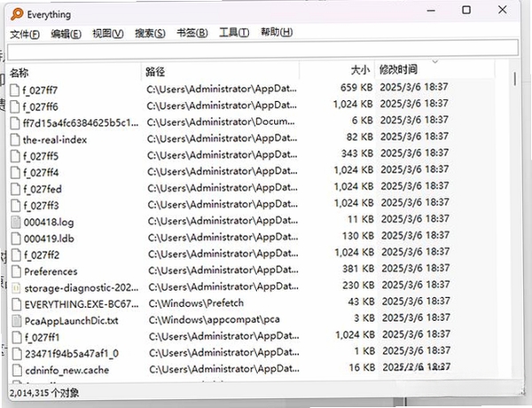Screen dimensions: 532x408
Task: Open the 文件(F) menu
Action: click(x=25, y=34)
